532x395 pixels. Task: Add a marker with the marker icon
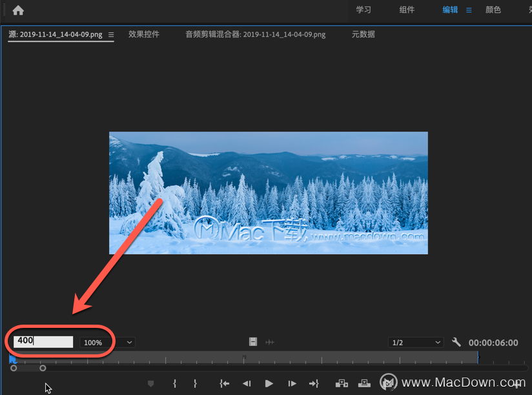150,383
